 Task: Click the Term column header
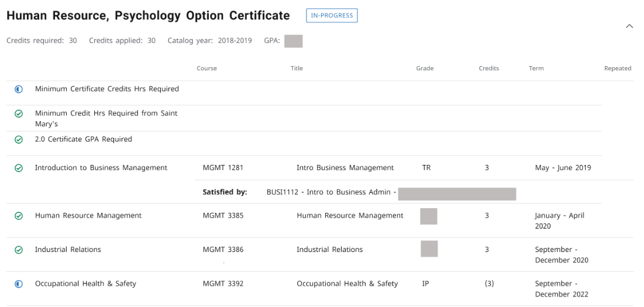pos(536,68)
